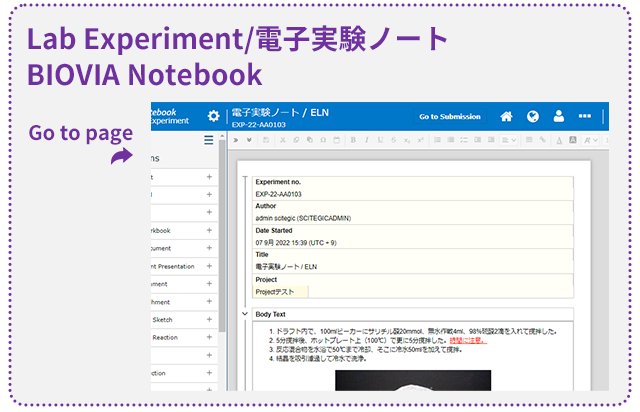Click the Title field '電子実験ノート / ELN'
Viewport: 640px width, 412px height.
(x=286, y=267)
